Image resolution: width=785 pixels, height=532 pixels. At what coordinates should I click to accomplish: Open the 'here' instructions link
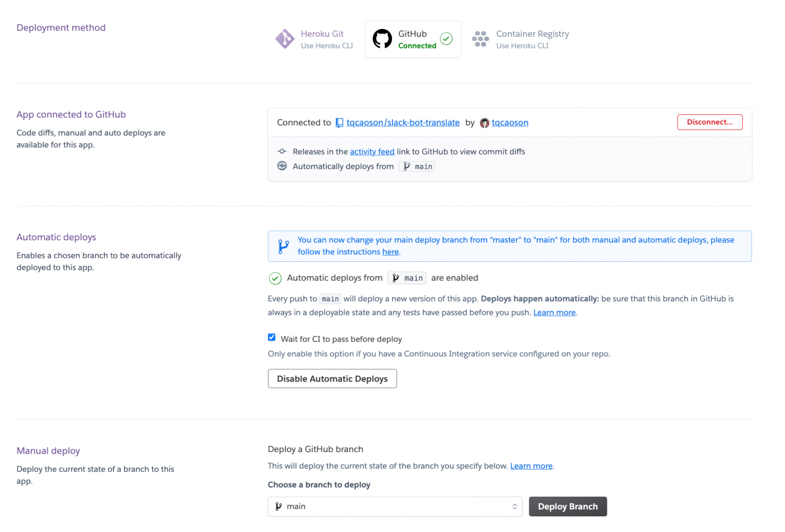[x=391, y=252]
